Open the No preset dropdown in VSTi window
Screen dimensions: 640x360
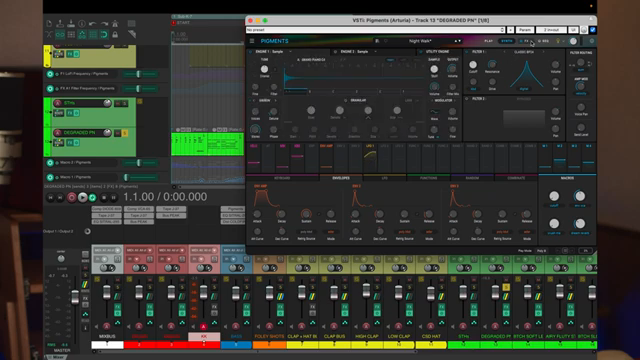pyautogui.click(x=376, y=30)
